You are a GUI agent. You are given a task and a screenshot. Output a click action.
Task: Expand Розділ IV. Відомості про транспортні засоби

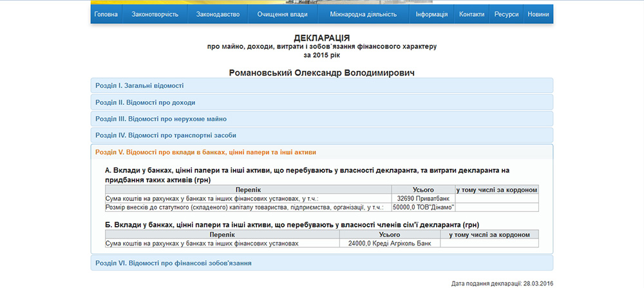pos(166,135)
